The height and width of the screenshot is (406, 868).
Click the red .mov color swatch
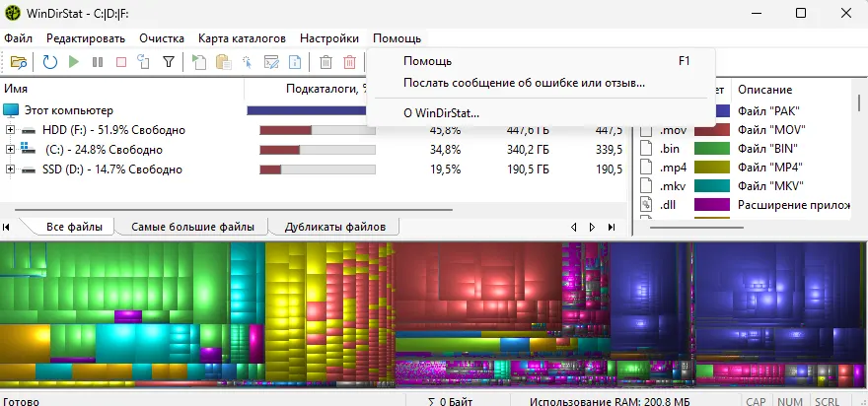pos(711,130)
